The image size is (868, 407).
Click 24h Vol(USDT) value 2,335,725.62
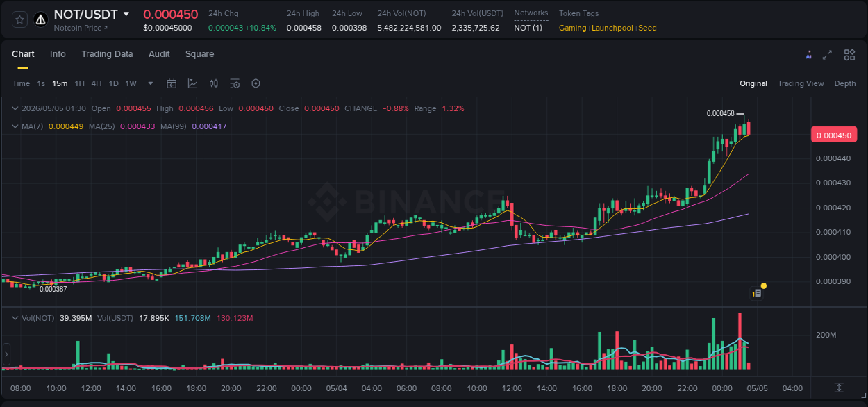476,28
